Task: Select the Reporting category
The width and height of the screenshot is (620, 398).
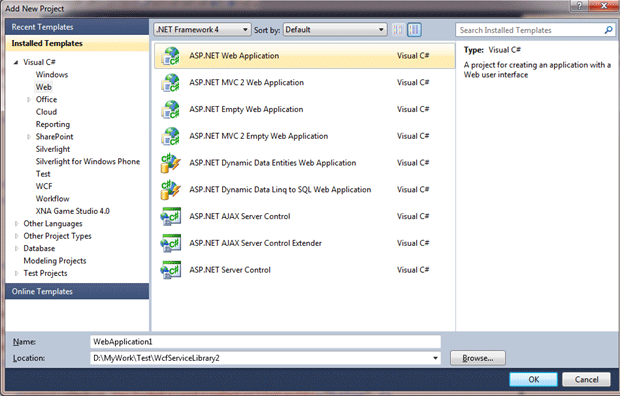Action: coord(53,124)
